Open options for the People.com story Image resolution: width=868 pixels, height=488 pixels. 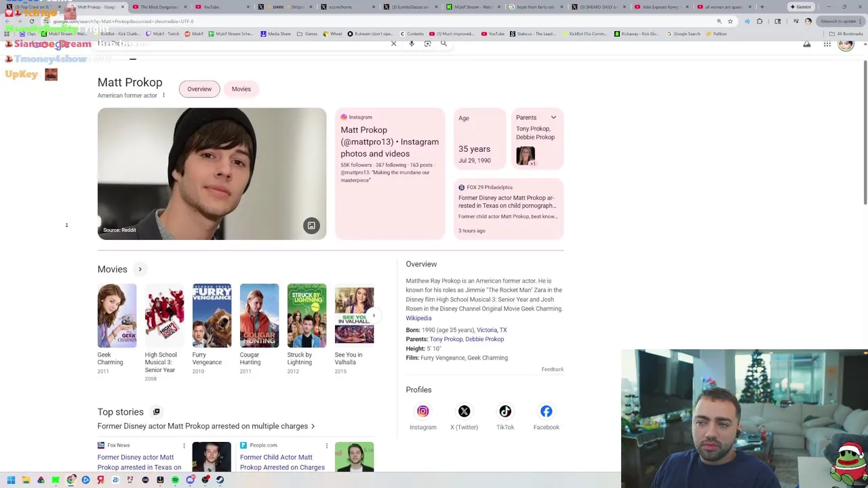[x=326, y=445]
